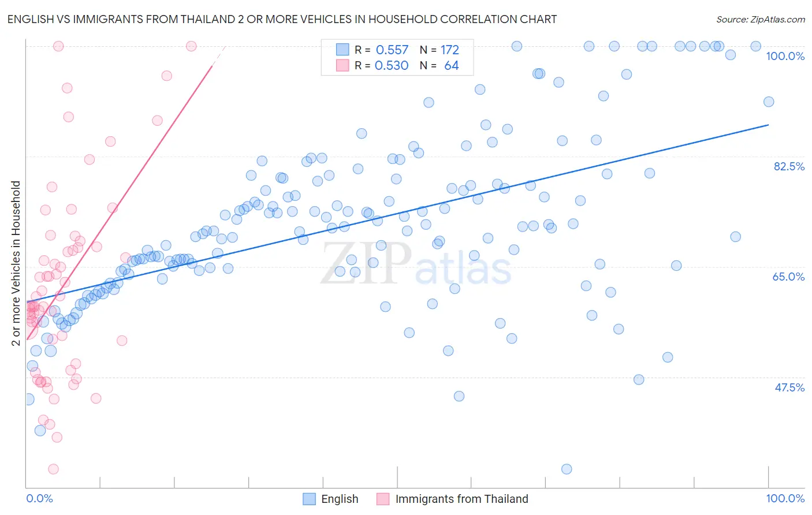This screenshot has height=515, width=812.
Task: Click the blue English legend swatch
Action: (309, 499)
